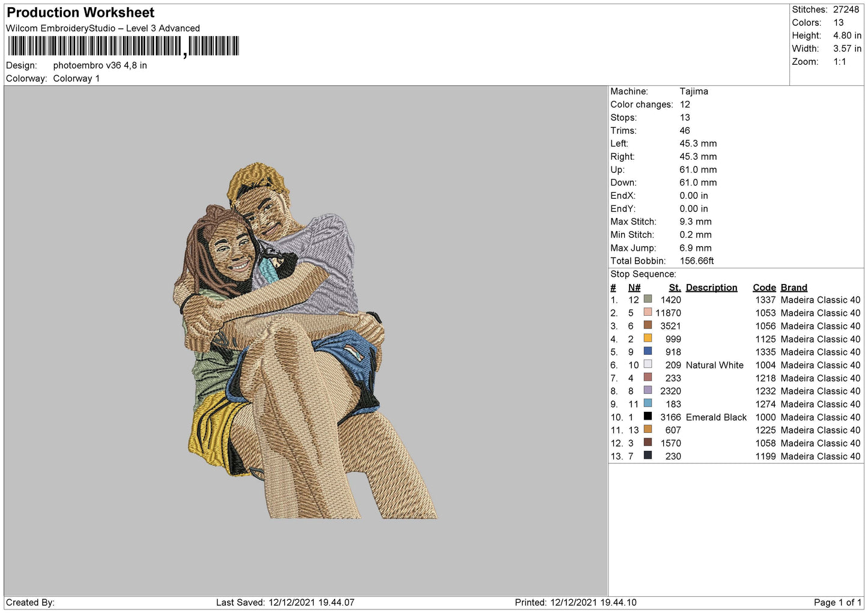
Task: Click the brown swatch for code 1056
Action: pos(648,325)
